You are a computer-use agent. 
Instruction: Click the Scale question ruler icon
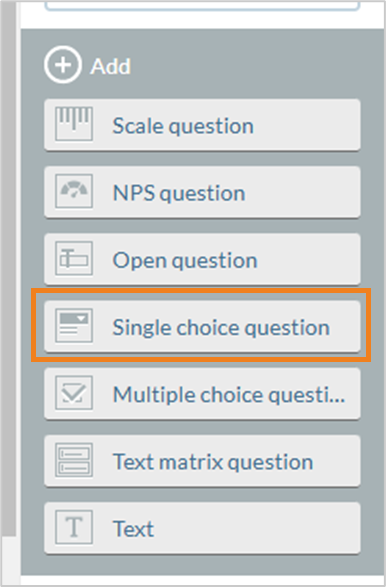[74, 124]
